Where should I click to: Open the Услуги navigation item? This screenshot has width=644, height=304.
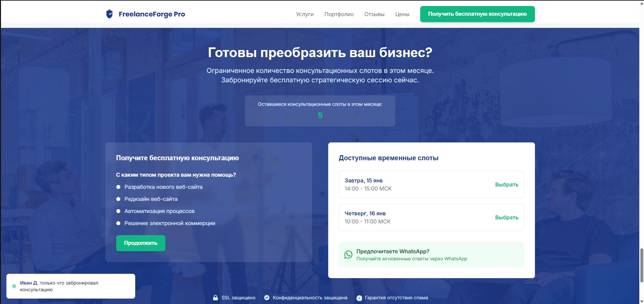click(305, 14)
